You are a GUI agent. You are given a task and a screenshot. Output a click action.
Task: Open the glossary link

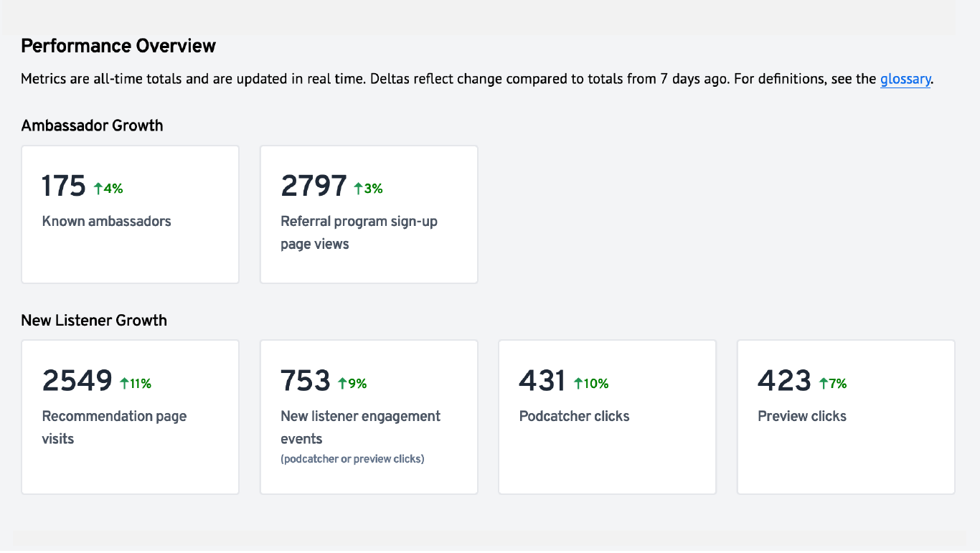pos(905,79)
